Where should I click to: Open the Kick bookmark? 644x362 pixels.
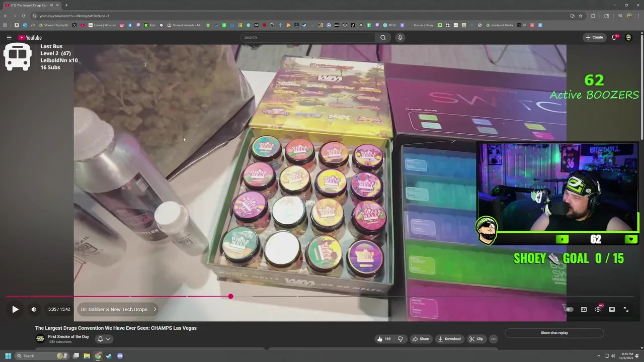click(x=149, y=25)
